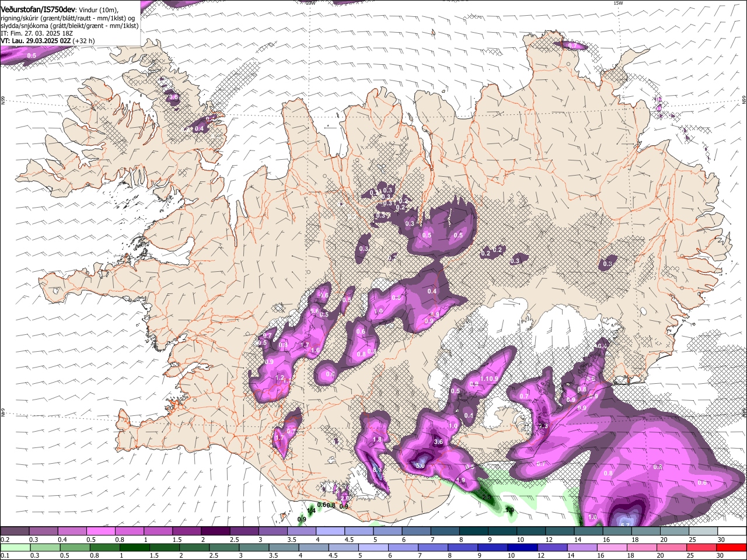
Task: Click the 15W longitude label at top
Action: tap(618, 3)
